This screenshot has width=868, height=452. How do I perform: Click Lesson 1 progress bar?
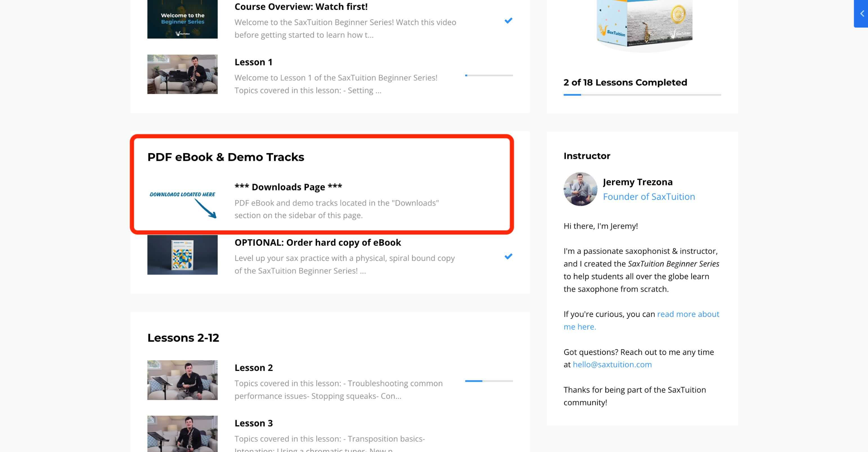pyautogui.click(x=489, y=75)
